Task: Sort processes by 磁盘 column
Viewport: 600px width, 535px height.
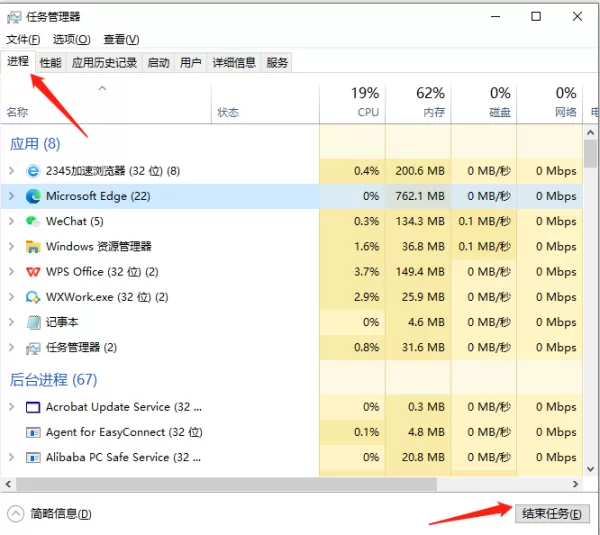Action: [x=484, y=104]
